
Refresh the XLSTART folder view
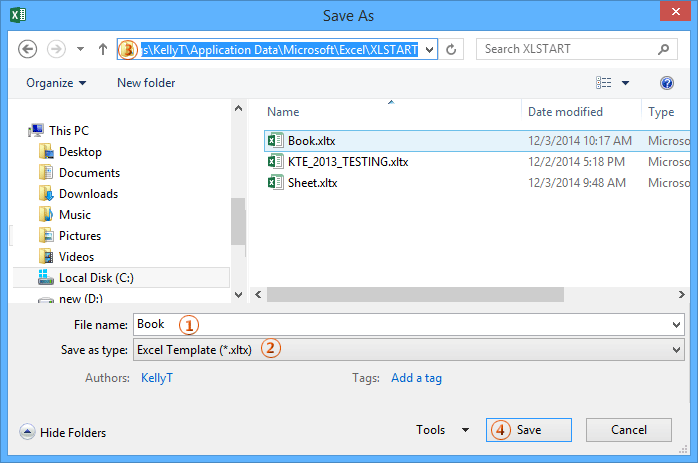(452, 49)
